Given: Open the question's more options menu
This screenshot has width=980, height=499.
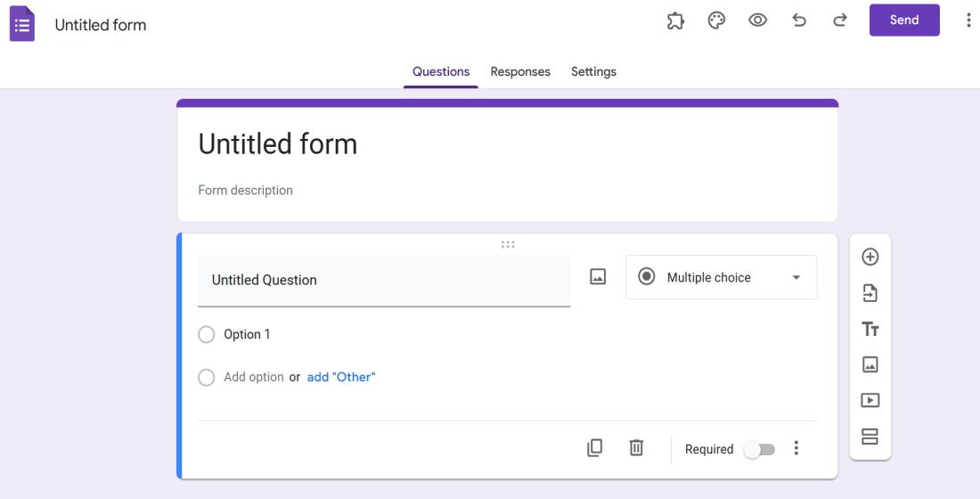Looking at the screenshot, I should pyautogui.click(x=796, y=448).
